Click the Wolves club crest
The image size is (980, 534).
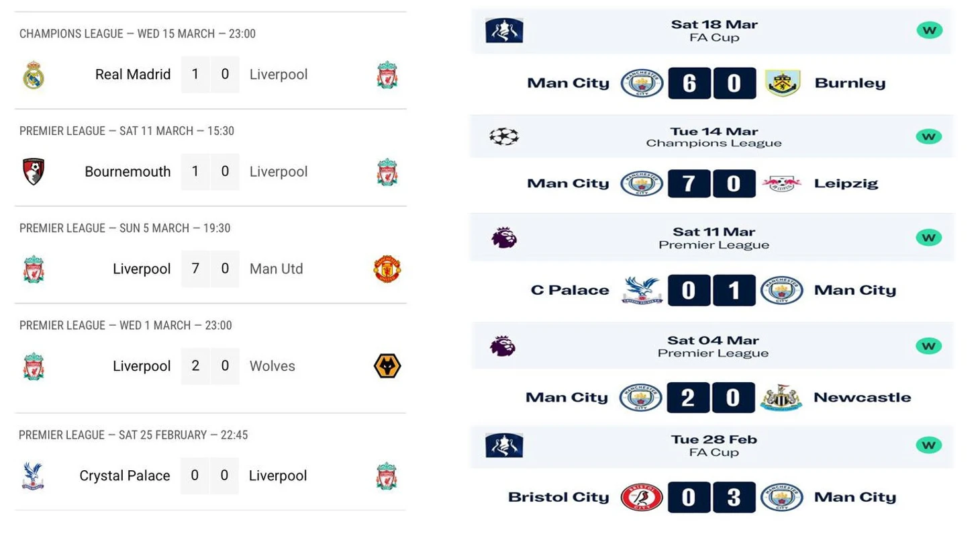(x=387, y=366)
